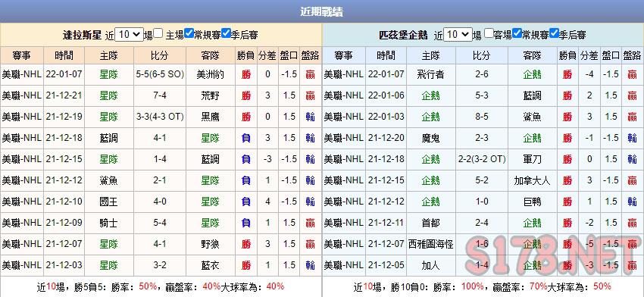Uncheck 常規賽 checkbox for 達拉斯星

tap(189, 33)
